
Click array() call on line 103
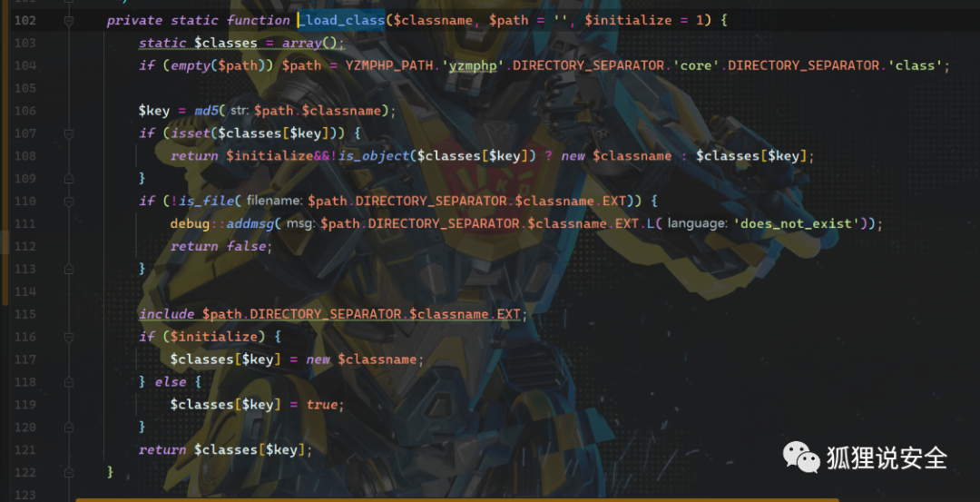pos(310,44)
